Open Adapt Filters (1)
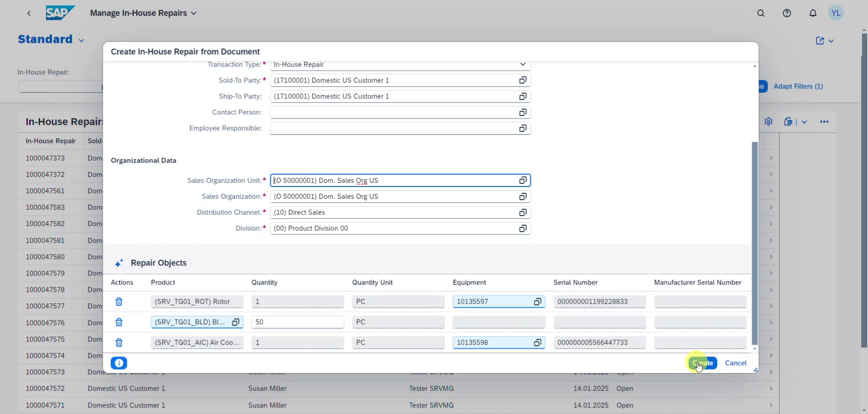Image resolution: width=868 pixels, height=414 pixels. 798,86
